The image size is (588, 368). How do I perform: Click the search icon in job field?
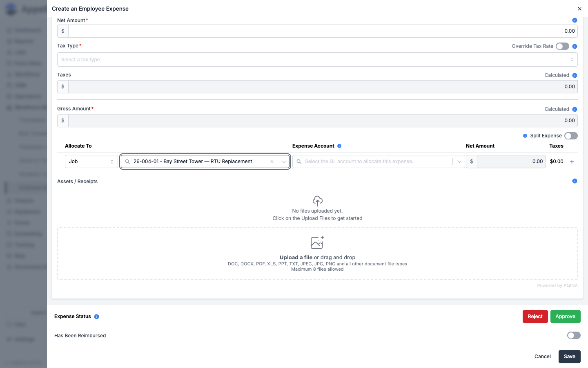pyautogui.click(x=127, y=162)
